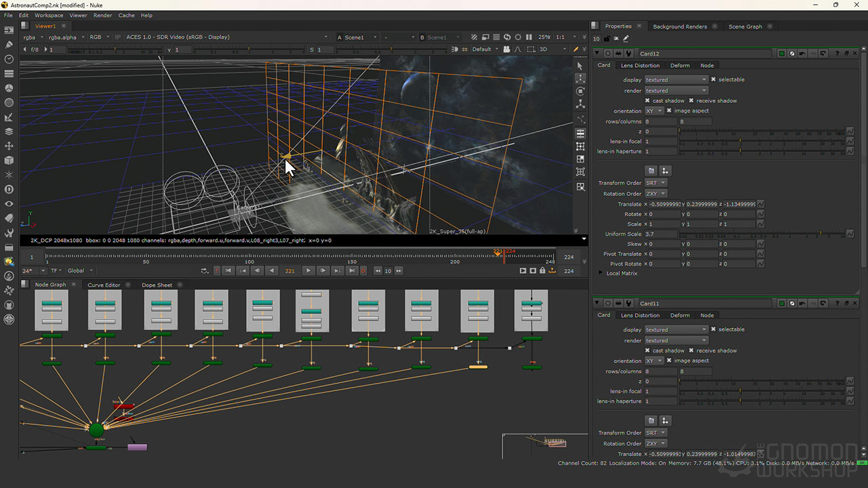Open the Workspace menu in the menu bar
Screen dimensions: 868x488
(x=48, y=15)
